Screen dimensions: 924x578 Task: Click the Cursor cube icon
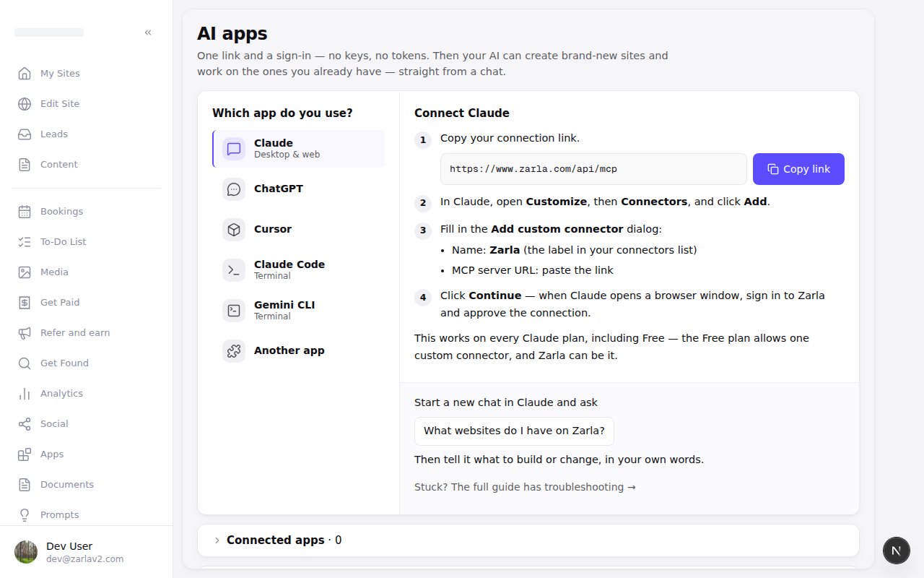tap(234, 230)
